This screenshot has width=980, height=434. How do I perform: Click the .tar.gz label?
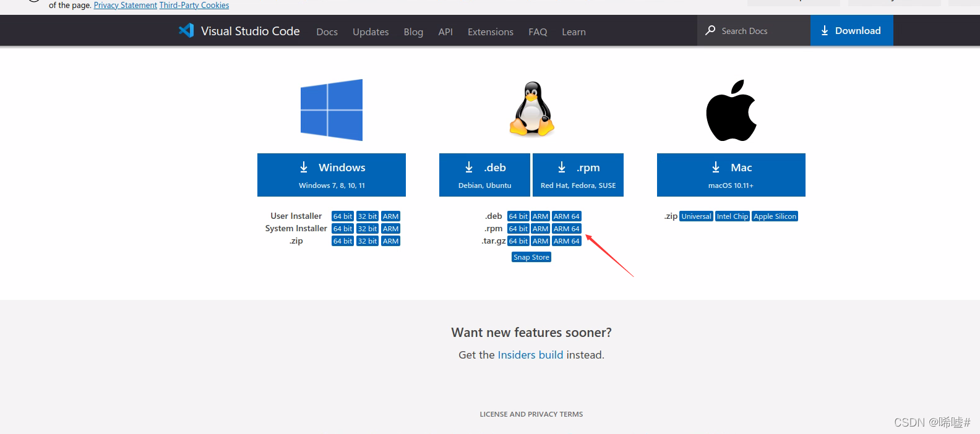coord(494,241)
